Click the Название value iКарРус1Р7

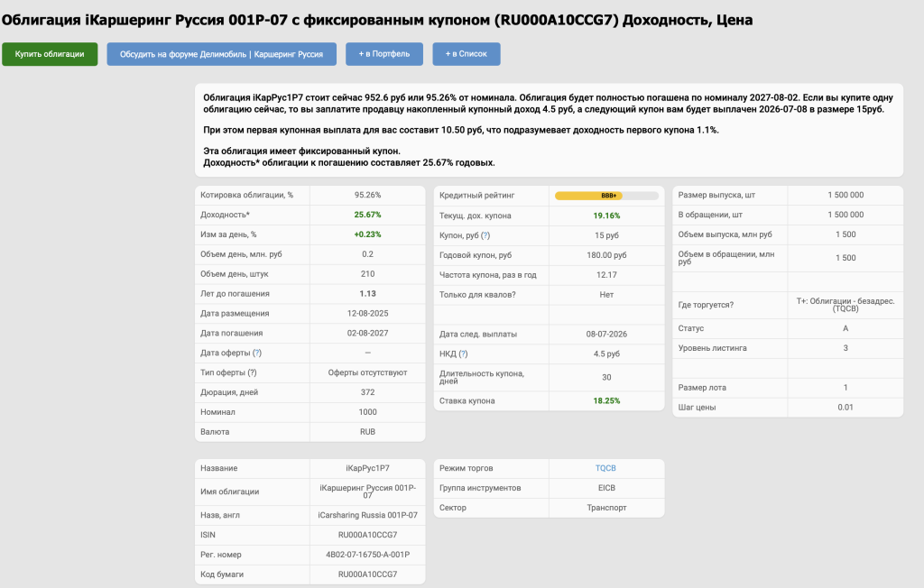pos(368,468)
